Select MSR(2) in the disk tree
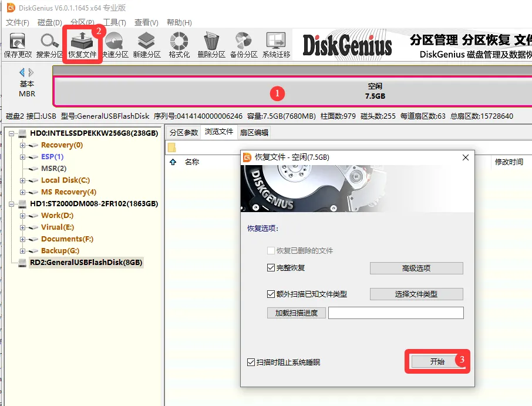 (53, 169)
